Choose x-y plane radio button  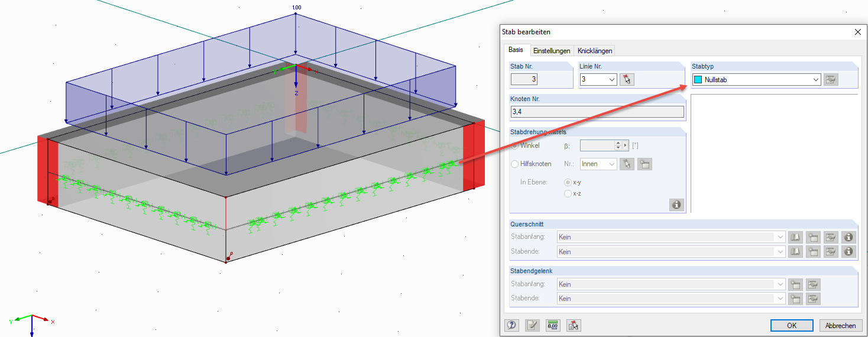(568, 182)
